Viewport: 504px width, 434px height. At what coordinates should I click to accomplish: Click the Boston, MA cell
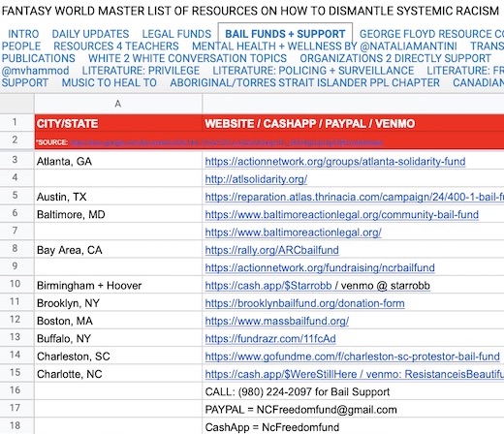[118, 321]
